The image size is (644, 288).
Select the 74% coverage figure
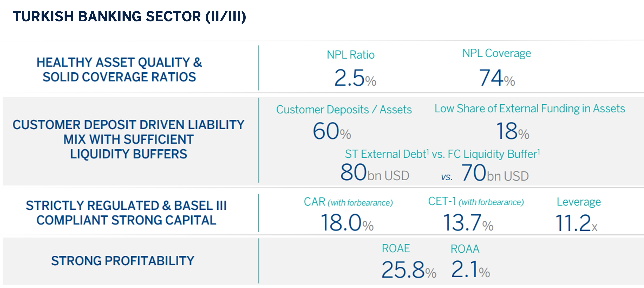pos(497,78)
